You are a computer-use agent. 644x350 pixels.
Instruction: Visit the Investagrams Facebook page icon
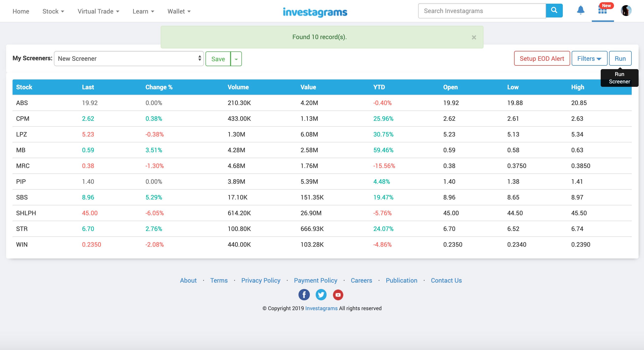click(304, 295)
